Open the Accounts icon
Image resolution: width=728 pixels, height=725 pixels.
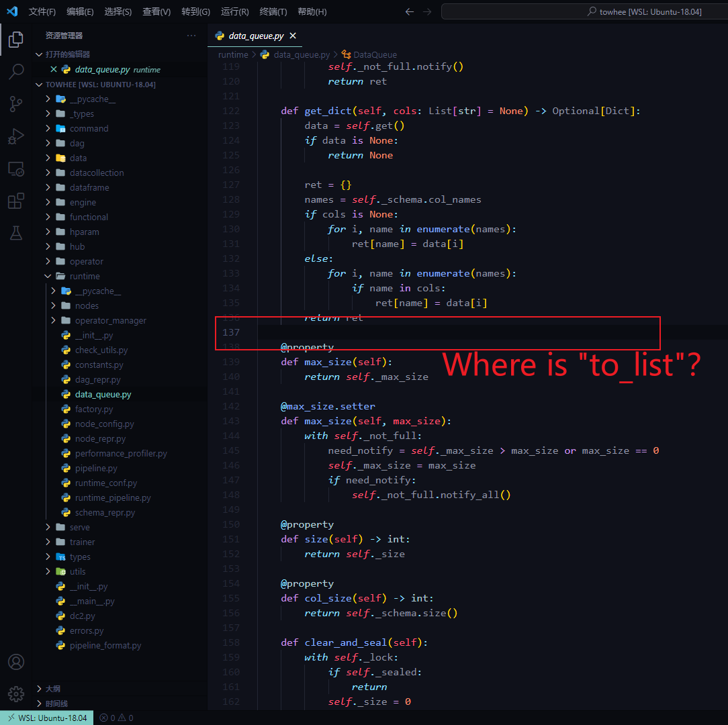click(x=16, y=662)
